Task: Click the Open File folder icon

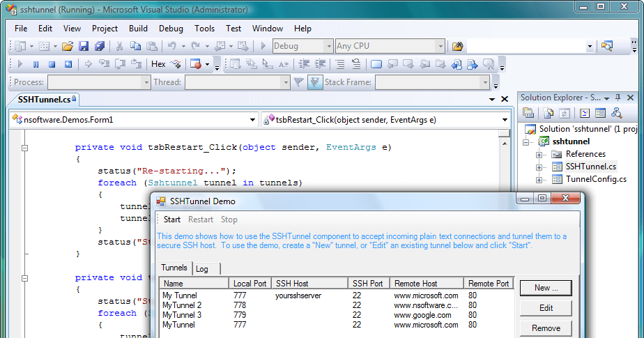Action: tap(68, 46)
